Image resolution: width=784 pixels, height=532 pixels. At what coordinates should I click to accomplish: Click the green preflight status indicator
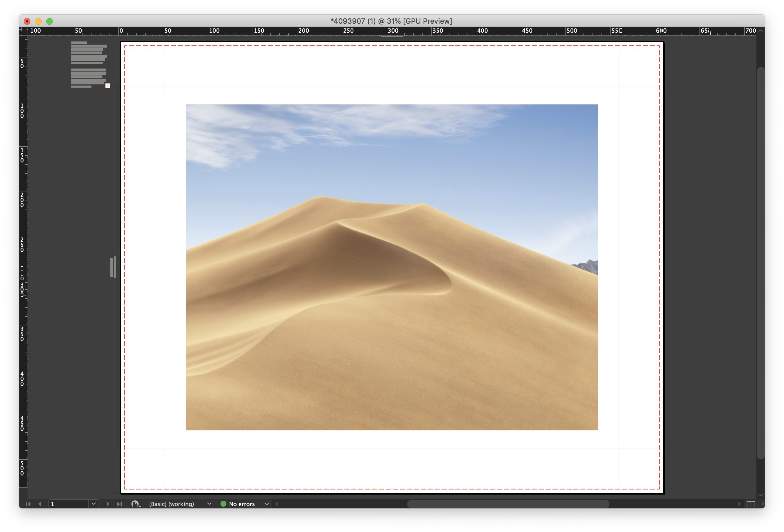coord(223,504)
